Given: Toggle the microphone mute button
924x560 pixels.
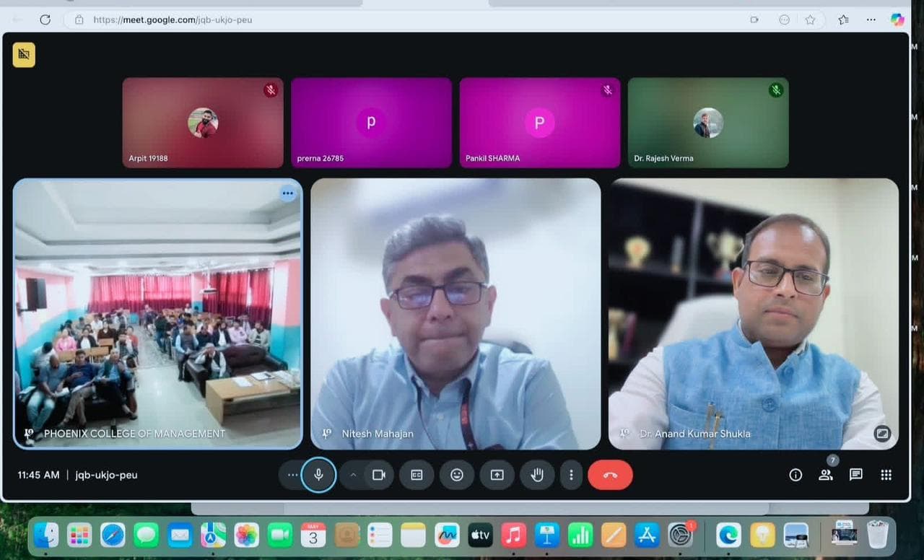Looking at the screenshot, I should pos(318,475).
